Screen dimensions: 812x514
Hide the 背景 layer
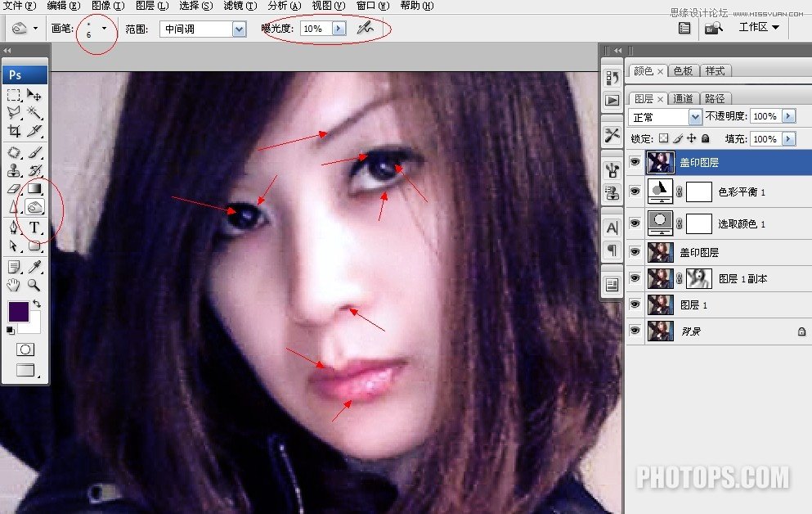635,330
